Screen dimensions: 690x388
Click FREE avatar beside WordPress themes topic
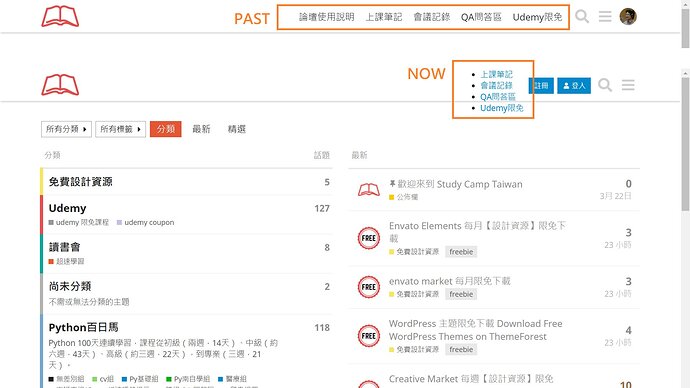click(369, 336)
